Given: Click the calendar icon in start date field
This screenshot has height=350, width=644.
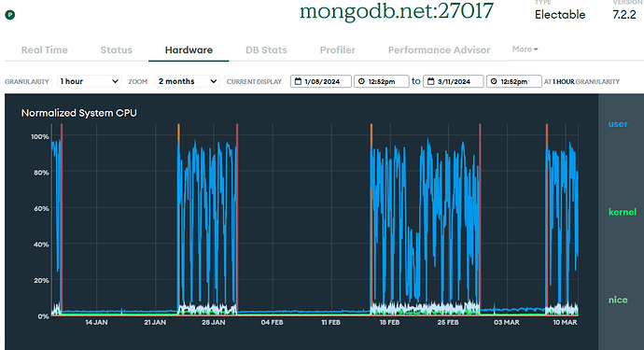Looking at the screenshot, I should pos(298,81).
